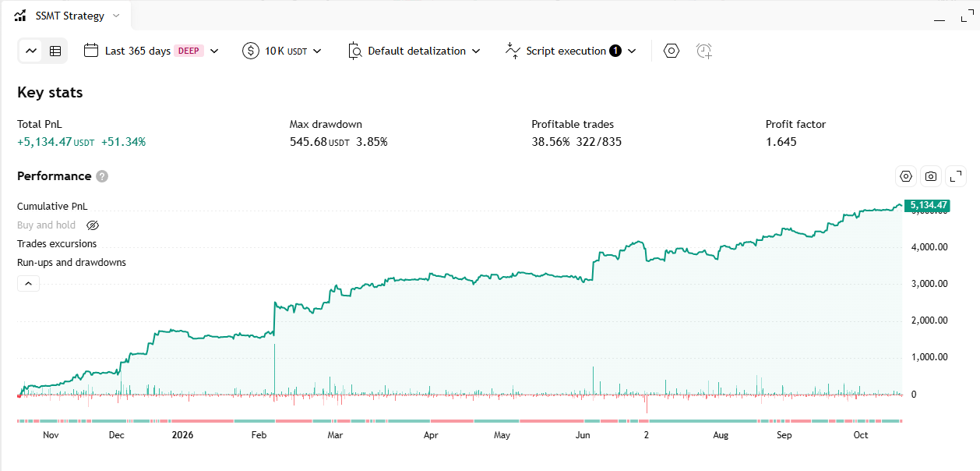This screenshot has height=471, width=980.
Task: Collapse the chart legend with the chevron
Action: [28, 284]
